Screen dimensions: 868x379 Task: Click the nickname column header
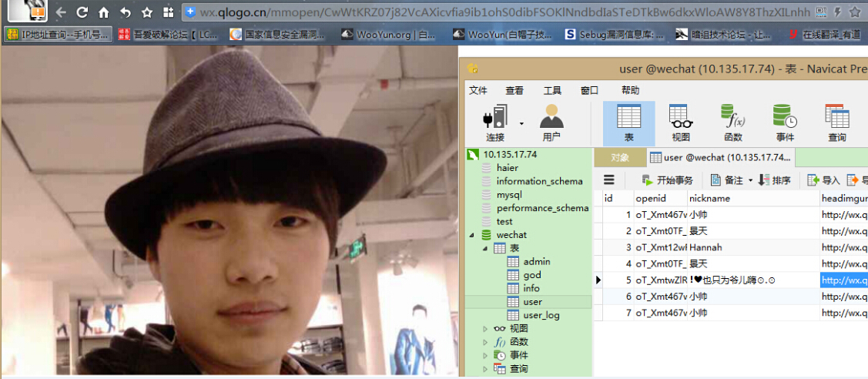coord(753,198)
